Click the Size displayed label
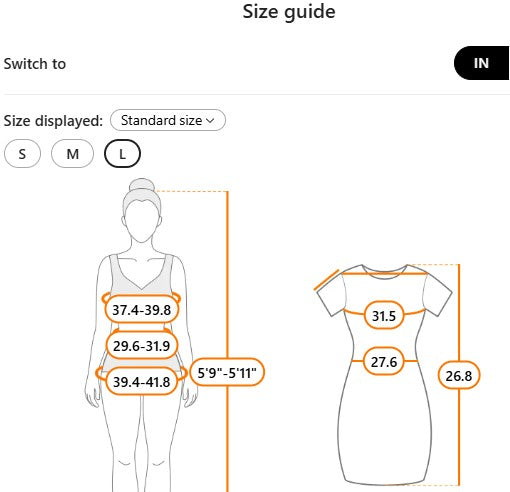The image size is (510, 492). click(53, 121)
